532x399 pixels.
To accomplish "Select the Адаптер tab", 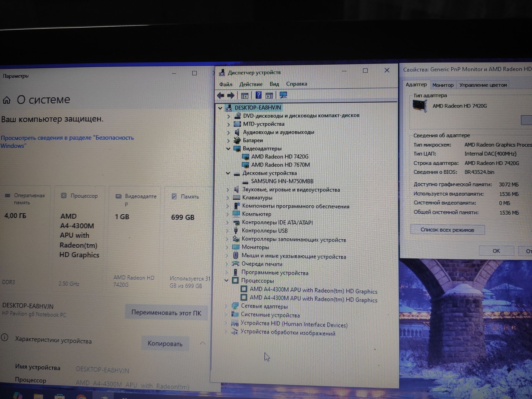I will coord(416,85).
